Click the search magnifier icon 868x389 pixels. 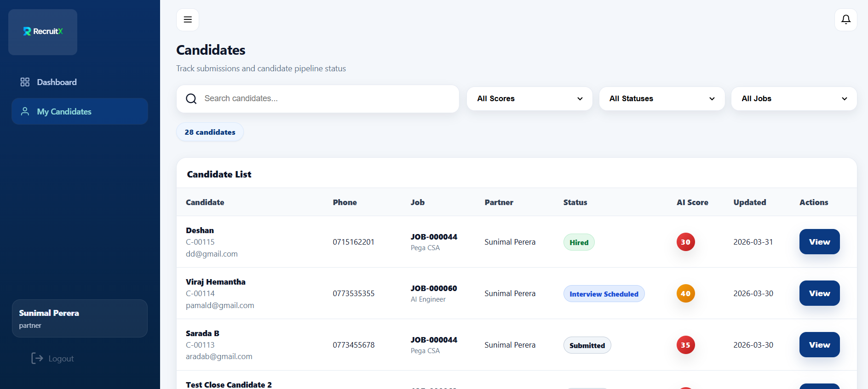click(191, 99)
